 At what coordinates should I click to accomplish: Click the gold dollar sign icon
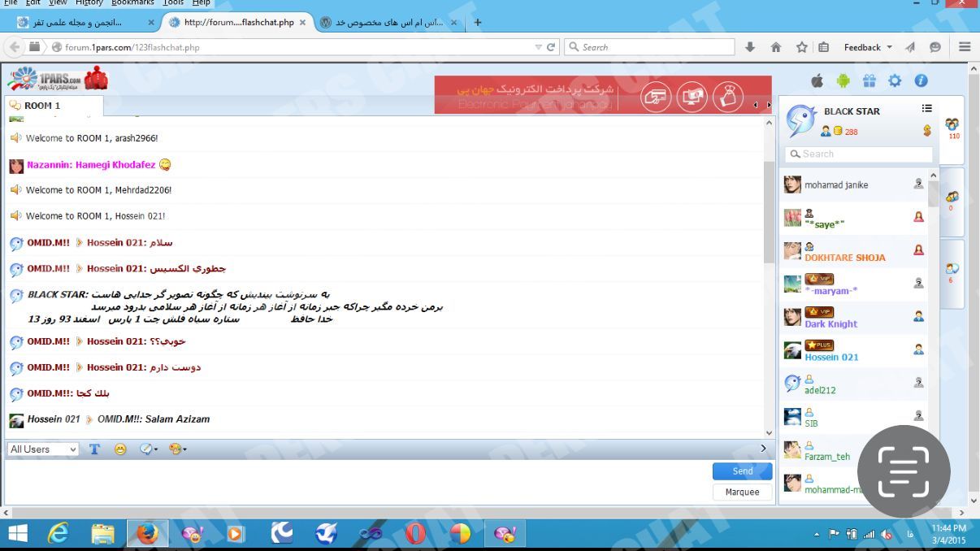(927, 131)
